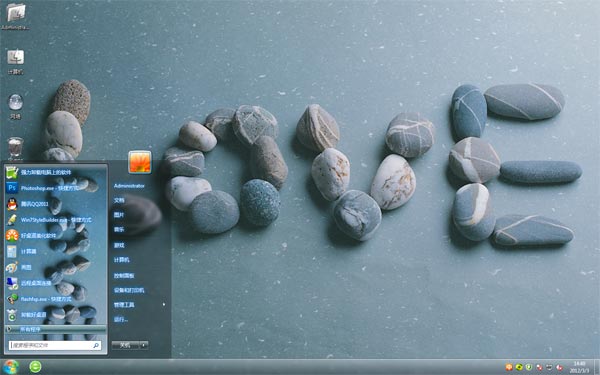This screenshot has width=600, height=375.
Task: Open 设备和打印机 (Devices and Printers)
Action: pyautogui.click(x=129, y=290)
